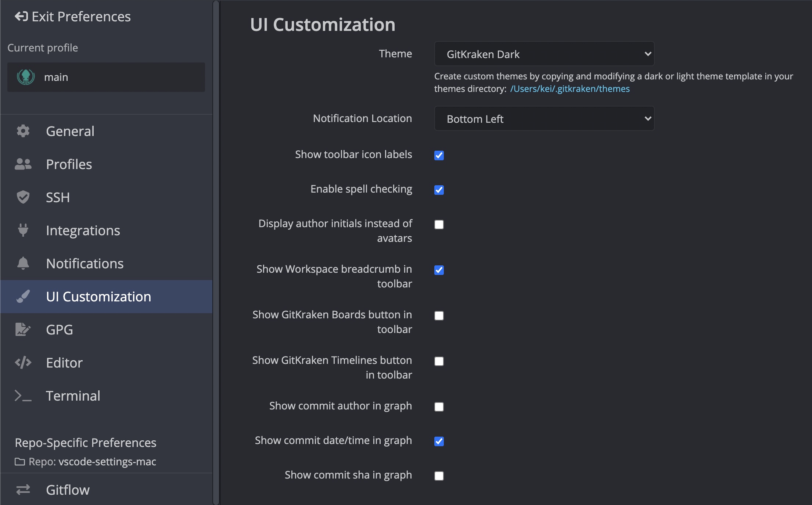Screen dimensions: 812x505
Task: Click the Terminal prompt icon
Action: [23, 396]
